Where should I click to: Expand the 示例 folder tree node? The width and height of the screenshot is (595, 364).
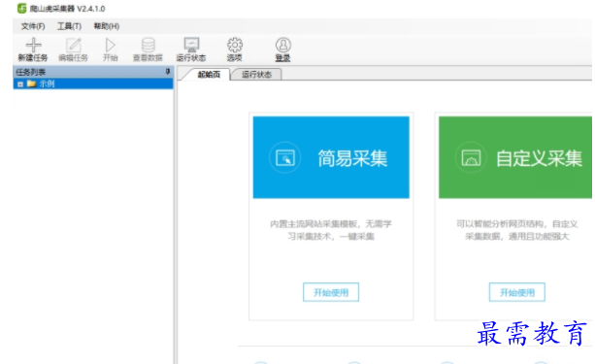(20, 84)
